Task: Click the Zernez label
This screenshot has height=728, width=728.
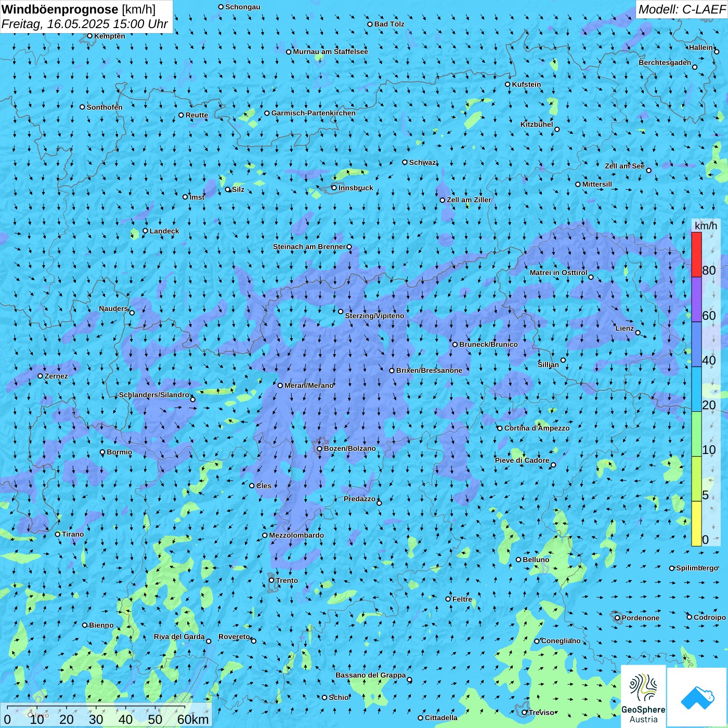Action: coord(56,376)
